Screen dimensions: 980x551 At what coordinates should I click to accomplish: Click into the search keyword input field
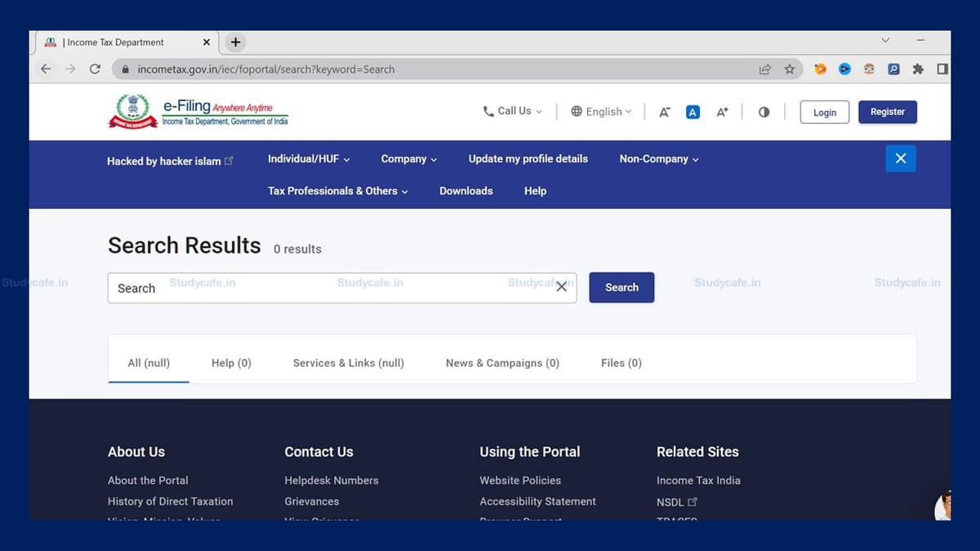point(327,288)
